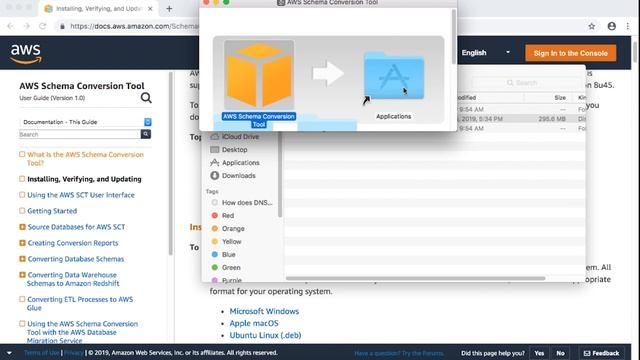The width and height of the screenshot is (640, 360).
Task: Open the Feedback button in footer
Action: 602,353
